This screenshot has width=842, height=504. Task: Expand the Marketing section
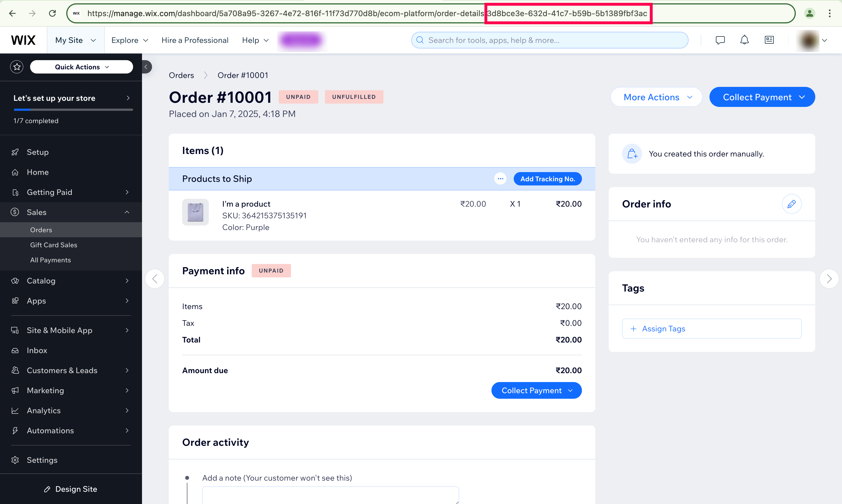pos(71,390)
